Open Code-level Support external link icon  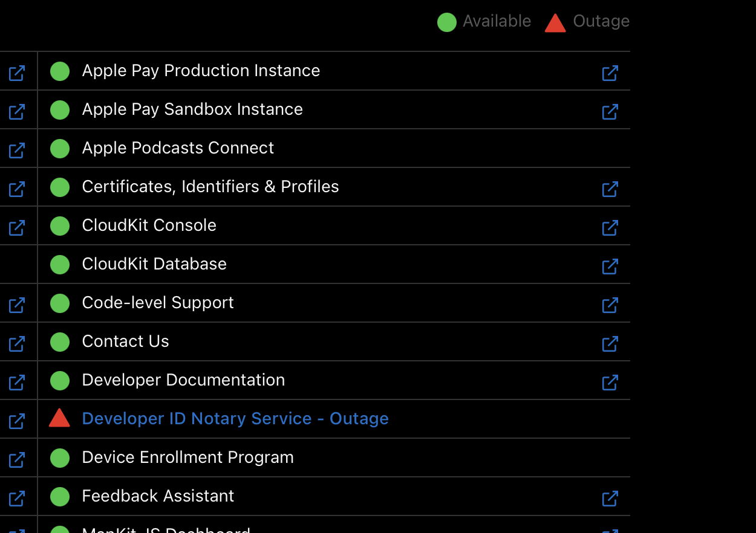tap(610, 305)
